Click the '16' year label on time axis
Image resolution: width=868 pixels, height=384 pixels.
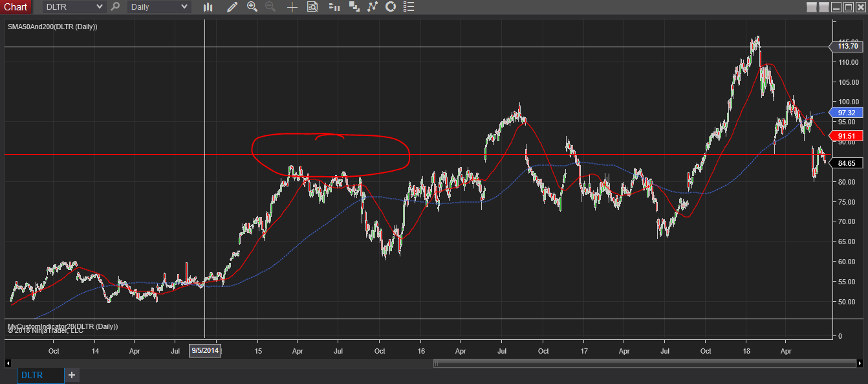[x=420, y=351]
